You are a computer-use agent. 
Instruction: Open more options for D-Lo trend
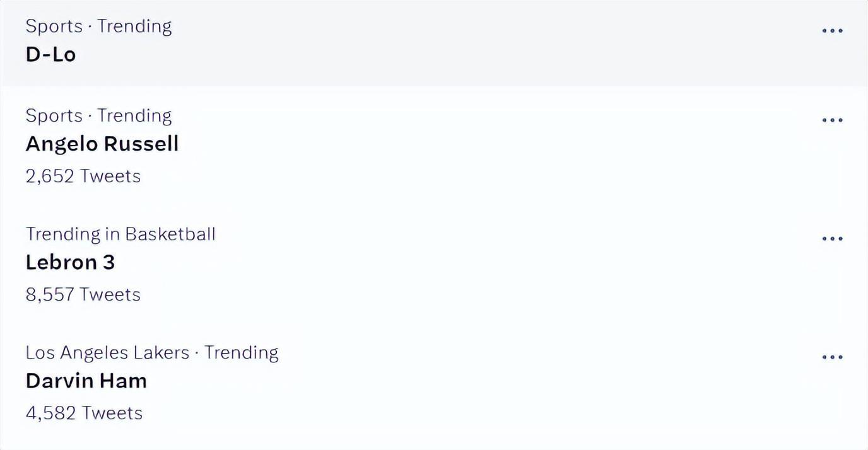click(x=832, y=30)
